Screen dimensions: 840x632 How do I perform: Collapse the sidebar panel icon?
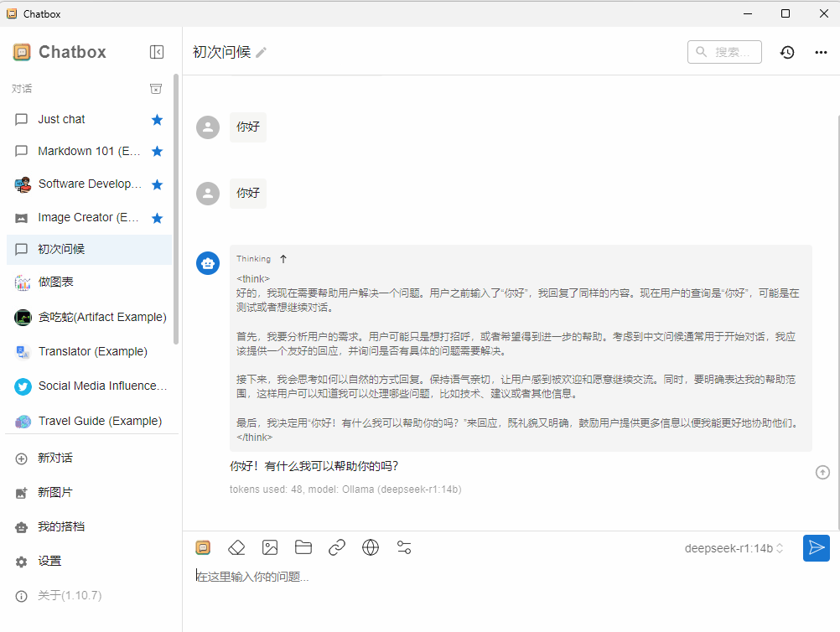click(x=157, y=52)
